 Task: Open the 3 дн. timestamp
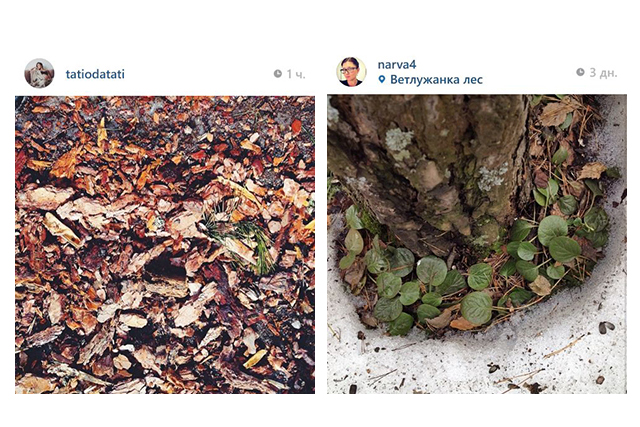pos(603,73)
